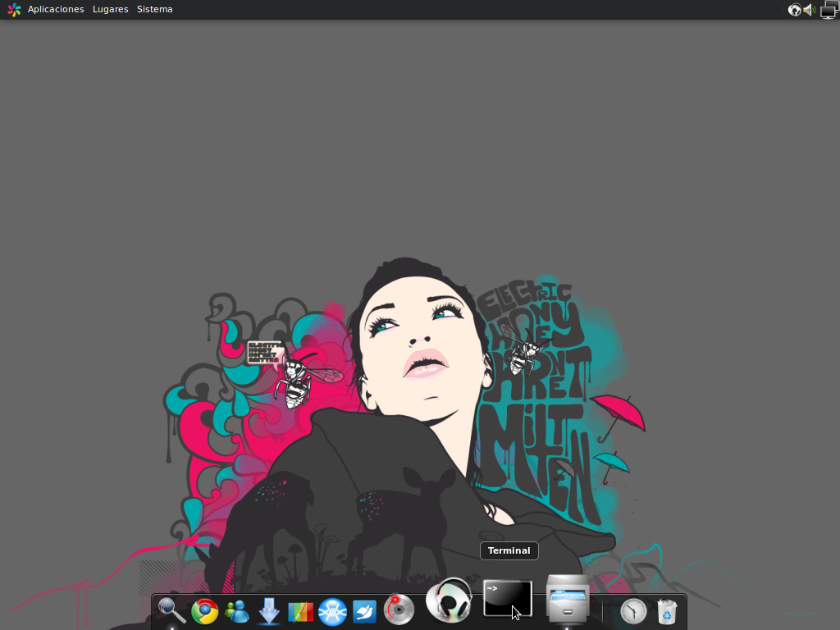Launch the blue FrostWire circle icon in the dock
Screen dimensions: 840x630
[333, 612]
